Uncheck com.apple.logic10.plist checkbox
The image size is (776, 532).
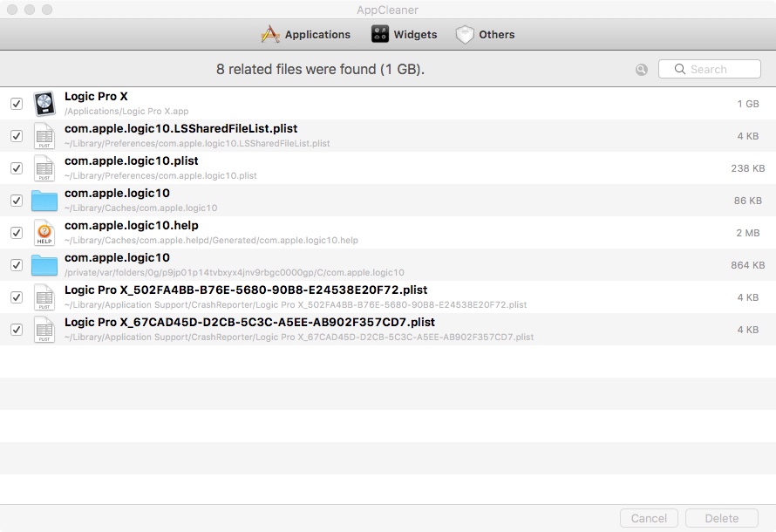[x=17, y=168]
